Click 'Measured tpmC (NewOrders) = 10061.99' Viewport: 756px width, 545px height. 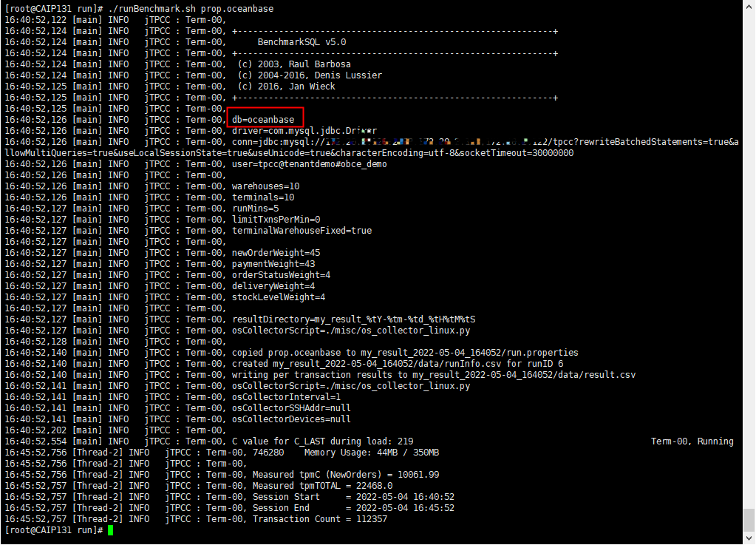[x=346, y=475]
